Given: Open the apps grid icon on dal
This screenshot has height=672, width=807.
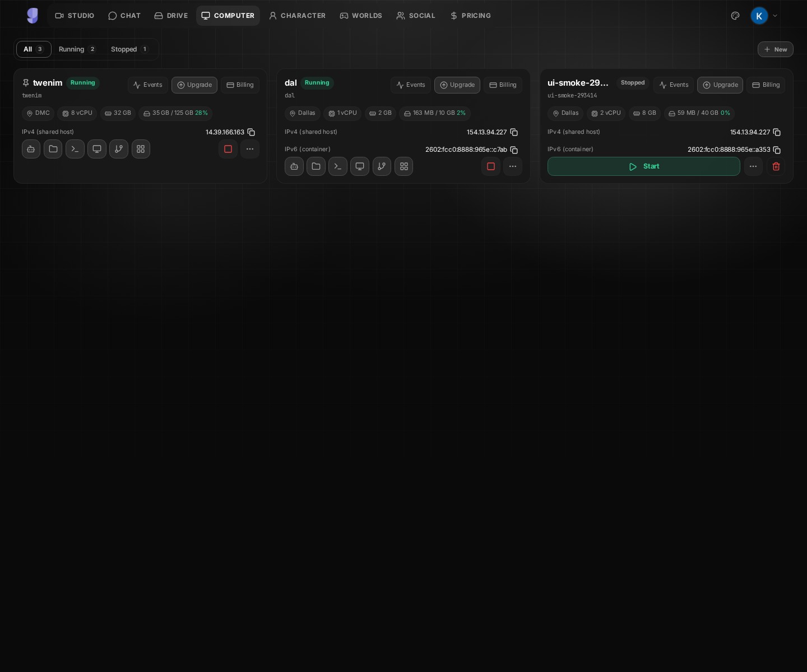Looking at the screenshot, I should pos(403,166).
